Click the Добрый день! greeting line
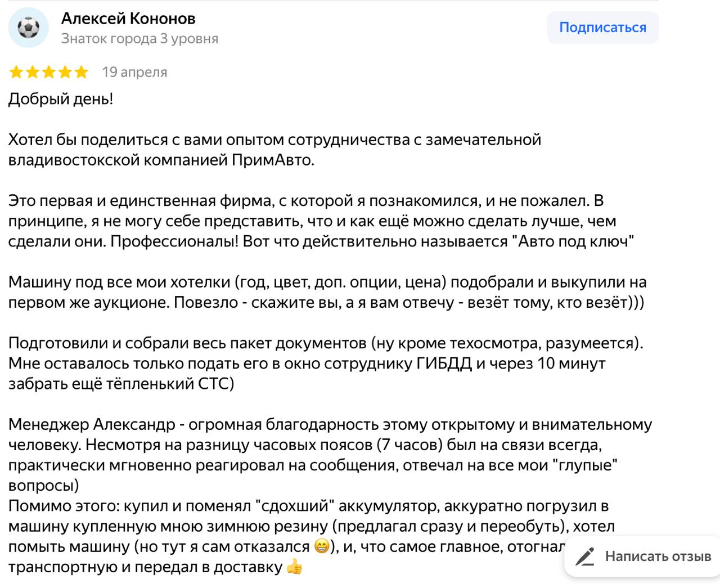The height and width of the screenshot is (588, 720). 61,100
